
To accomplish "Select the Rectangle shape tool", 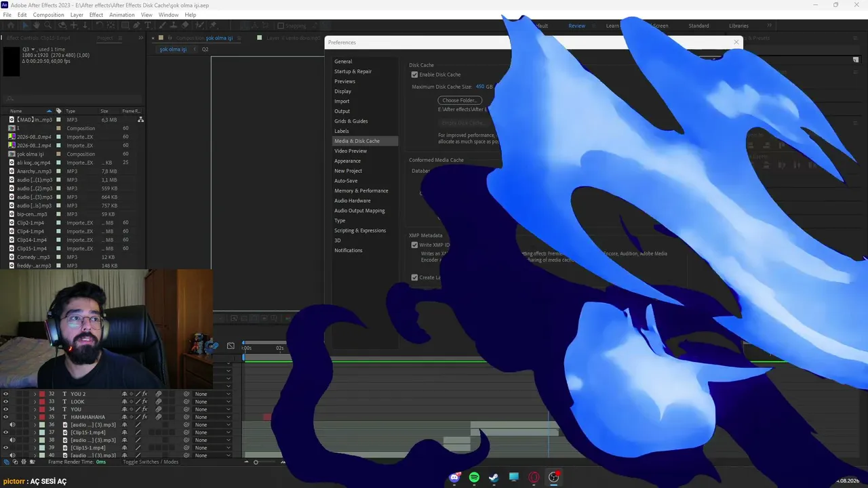I will (x=124, y=26).
